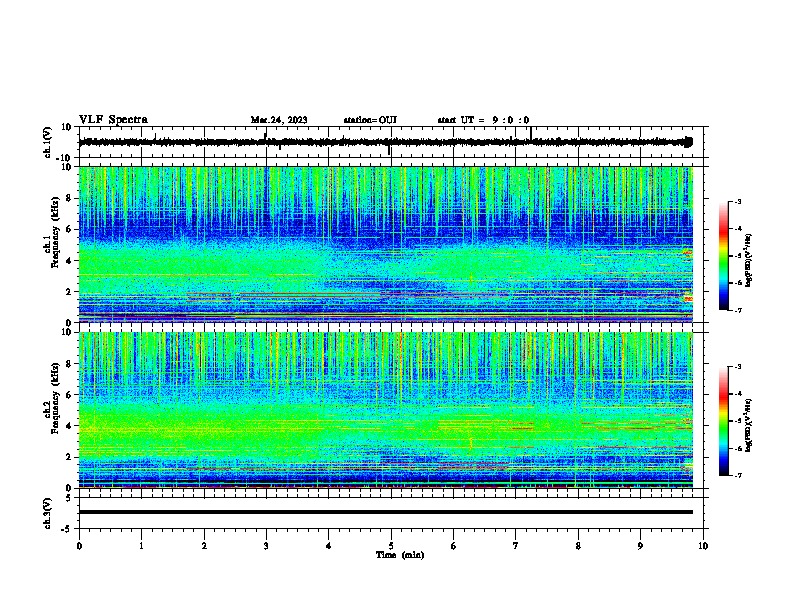Click the "Time (min)" axis title

[400, 555]
